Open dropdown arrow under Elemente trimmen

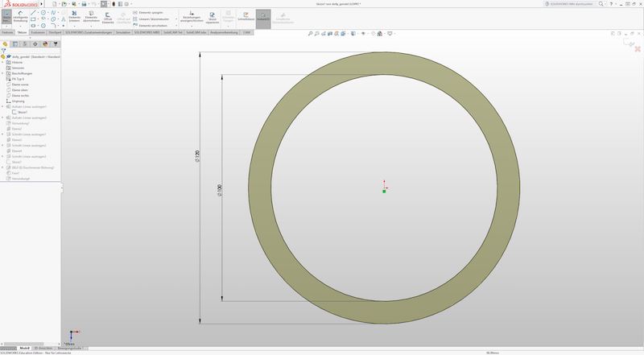[74, 27]
